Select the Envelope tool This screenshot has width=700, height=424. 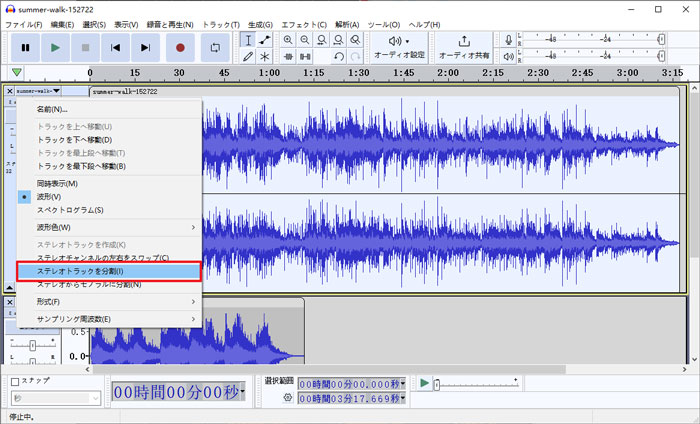point(265,39)
